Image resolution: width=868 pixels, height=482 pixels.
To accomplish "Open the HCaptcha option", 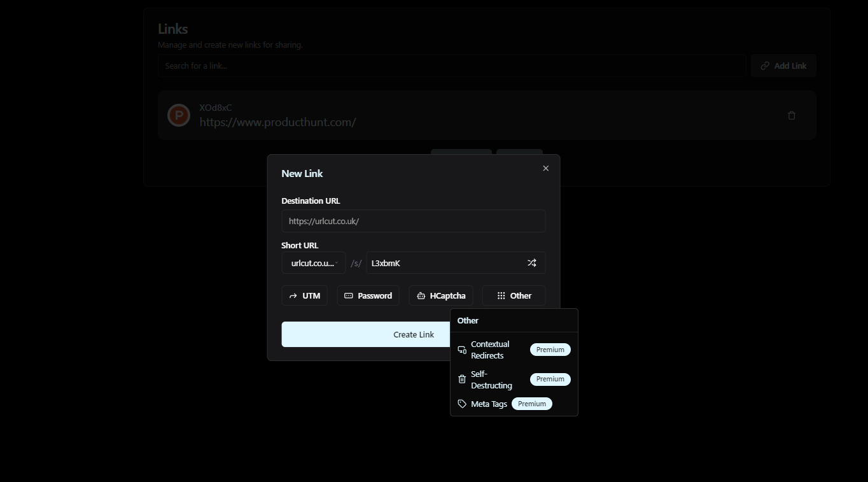I will pos(441,295).
